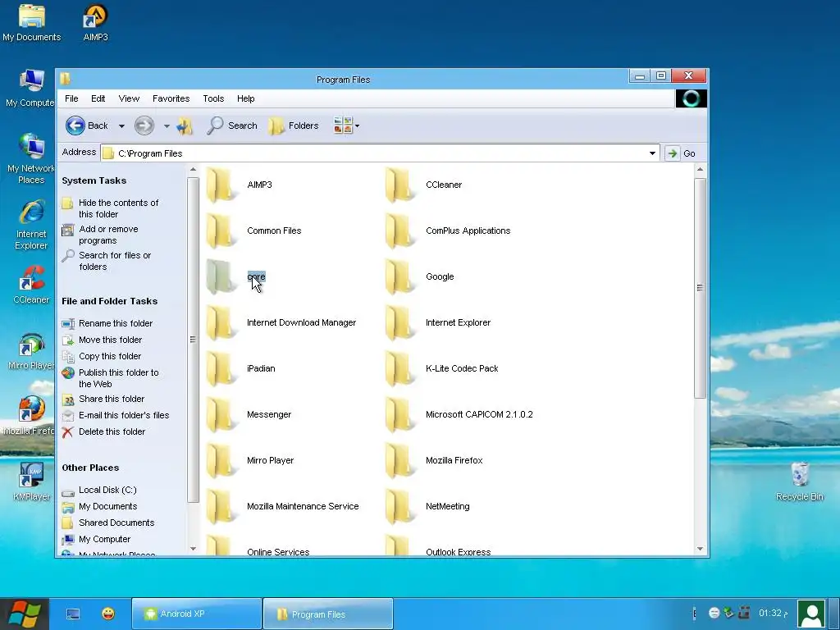Click the Program Files taskbar button
Viewport: 840px width, 630px height.
click(x=328, y=614)
